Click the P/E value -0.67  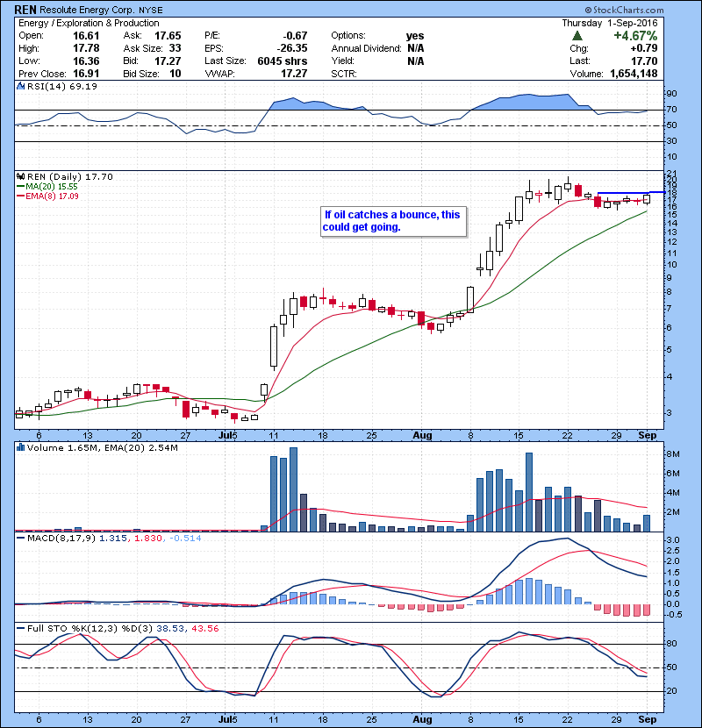pos(296,36)
